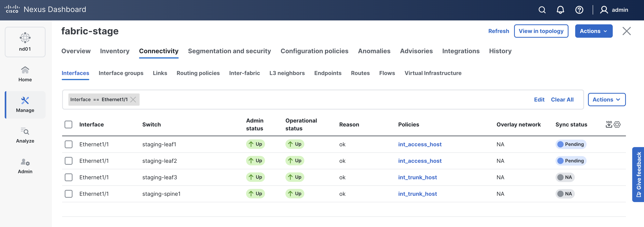Open the admin user menu
644x227 pixels.
click(x=614, y=10)
